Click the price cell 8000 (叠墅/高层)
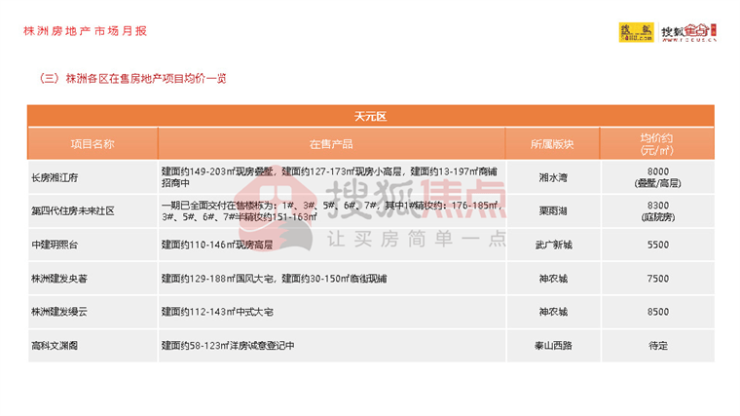The width and height of the screenshot is (740, 416). click(658, 178)
